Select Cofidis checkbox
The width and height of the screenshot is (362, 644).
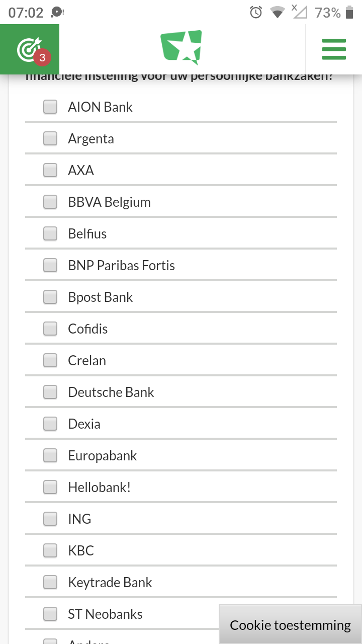click(50, 329)
